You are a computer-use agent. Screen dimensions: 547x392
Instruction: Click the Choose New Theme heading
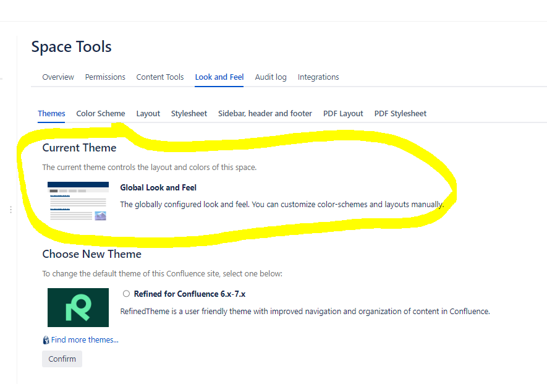pos(91,254)
